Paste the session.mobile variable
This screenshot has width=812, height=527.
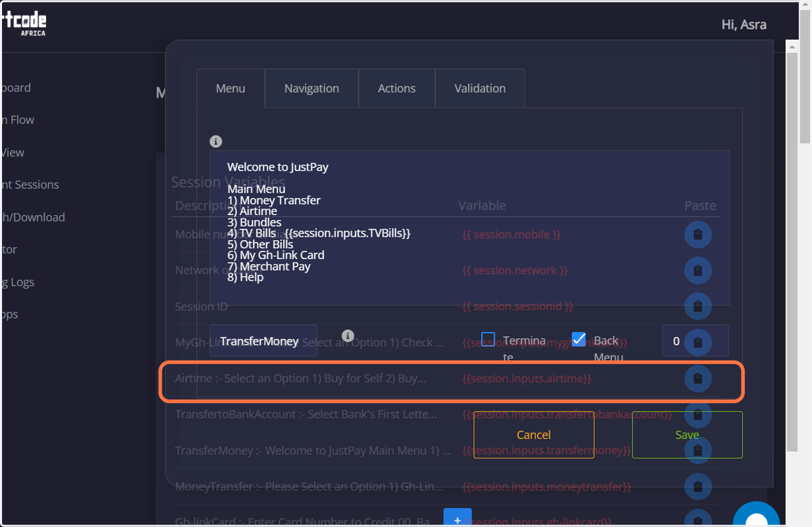click(698, 235)
